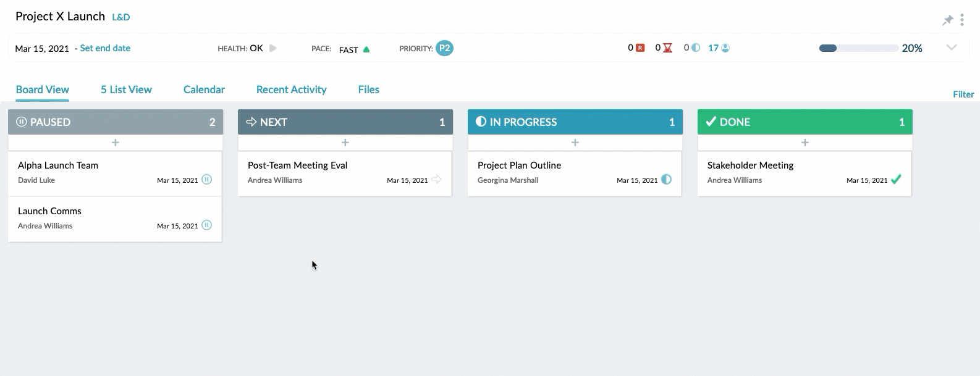
Task: Click pause status icon on Launch Comms
Action: pyautogui.click(x=207, y=225)
